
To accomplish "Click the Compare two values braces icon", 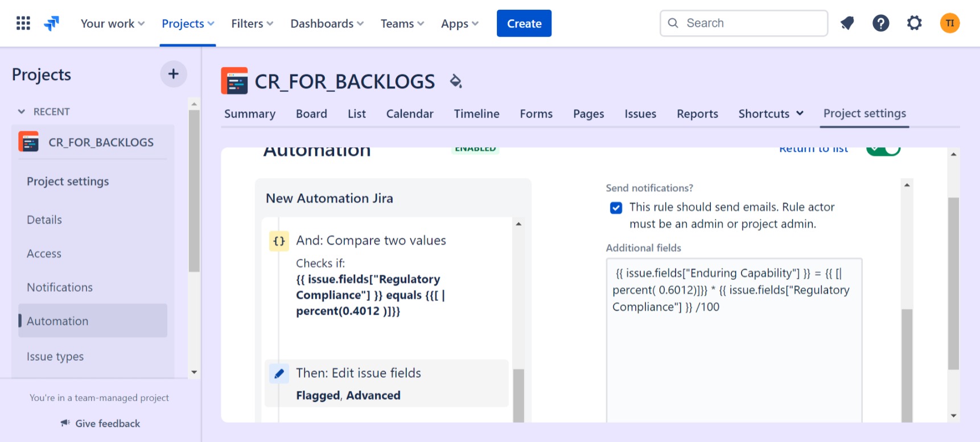I will (x=279, y=241).
